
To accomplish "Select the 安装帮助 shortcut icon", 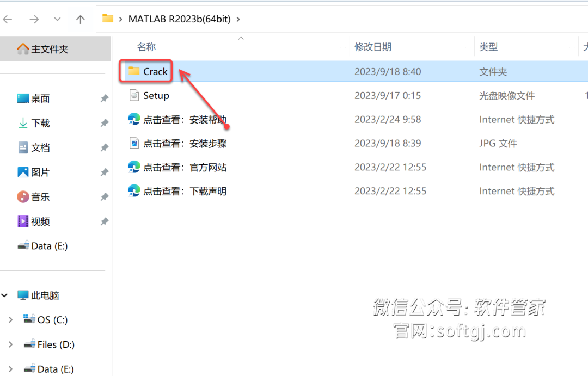I will [x=134, y=119].
